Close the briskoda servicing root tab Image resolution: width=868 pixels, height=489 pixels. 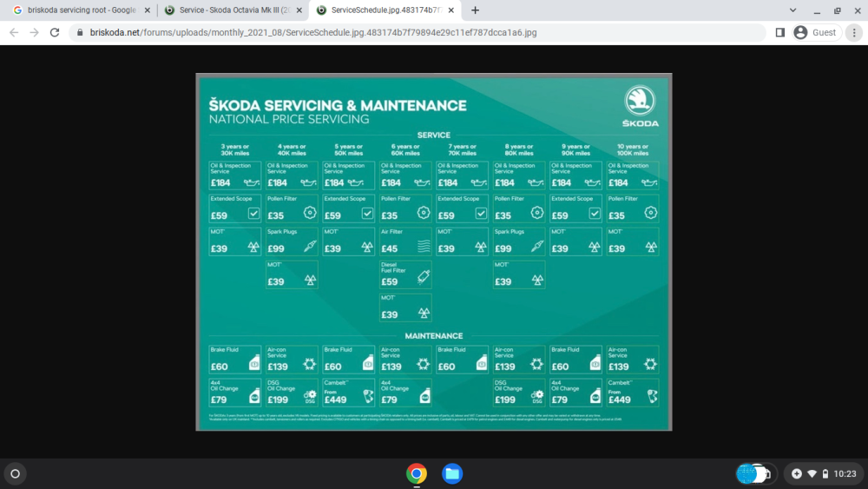pyautogui.click(x=148, y=10)
